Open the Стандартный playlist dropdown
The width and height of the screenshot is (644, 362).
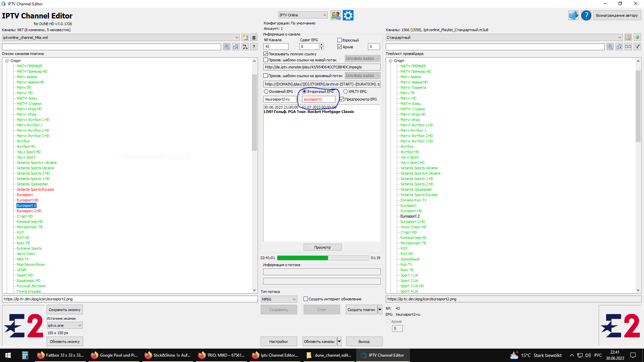coord(504,38)
